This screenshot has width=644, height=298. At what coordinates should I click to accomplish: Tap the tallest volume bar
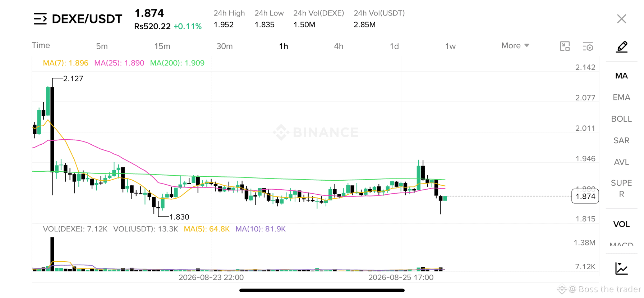pos(52,254)
